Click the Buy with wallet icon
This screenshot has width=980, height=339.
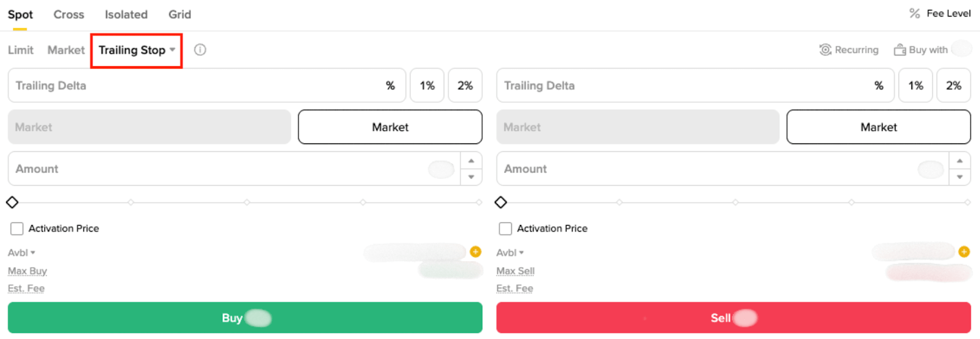(x=899, y=50)
